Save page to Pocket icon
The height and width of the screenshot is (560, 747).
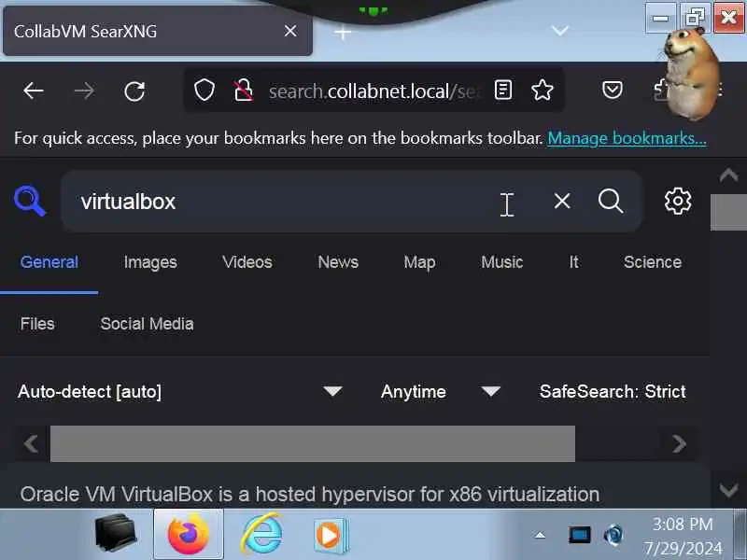[613, 90]
